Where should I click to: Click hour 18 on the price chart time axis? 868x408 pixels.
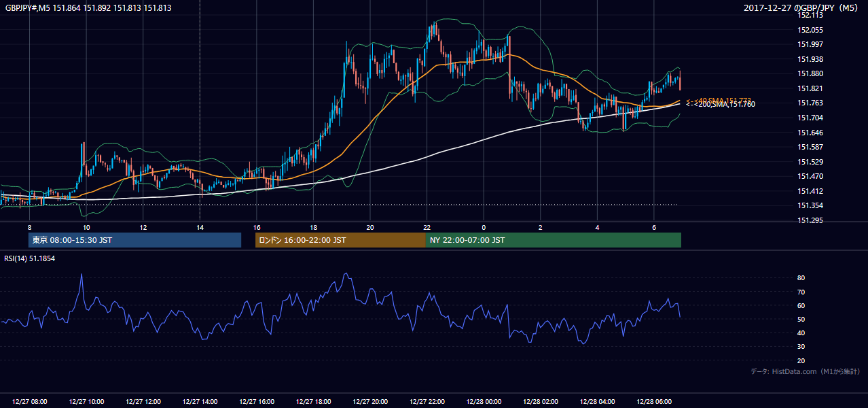tap(313, 227)
